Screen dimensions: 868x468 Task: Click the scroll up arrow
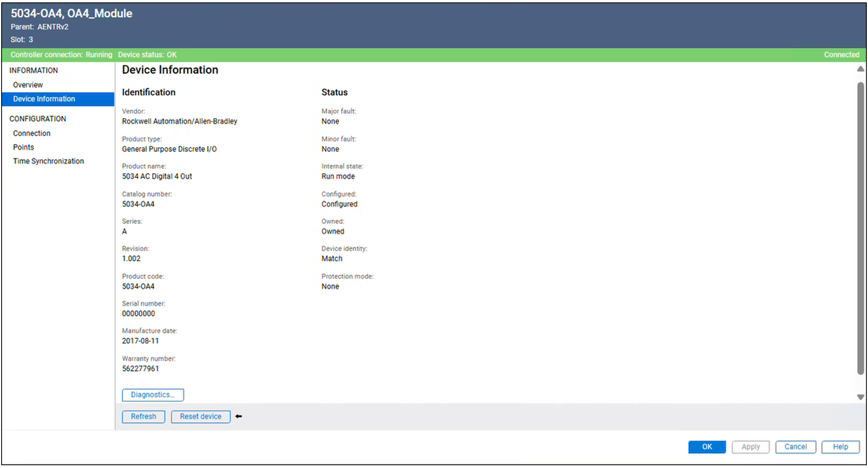click(x=861, y=69)
